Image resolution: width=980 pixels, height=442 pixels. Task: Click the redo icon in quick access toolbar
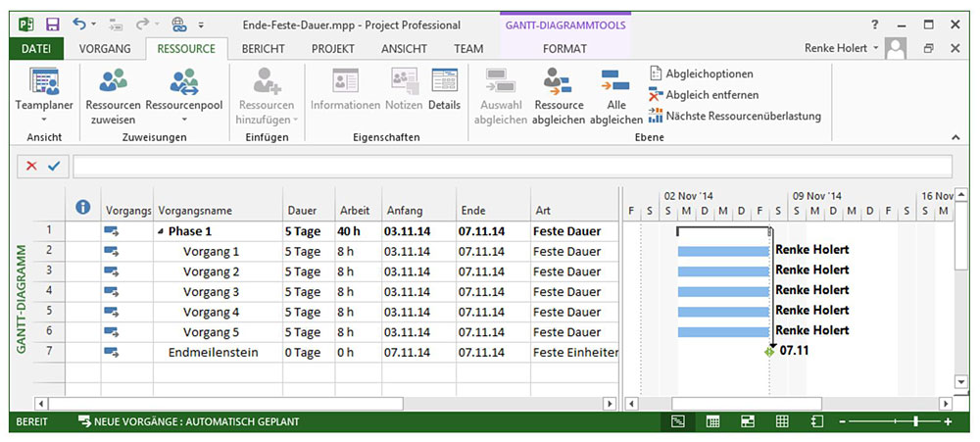(x=142, y=25)
